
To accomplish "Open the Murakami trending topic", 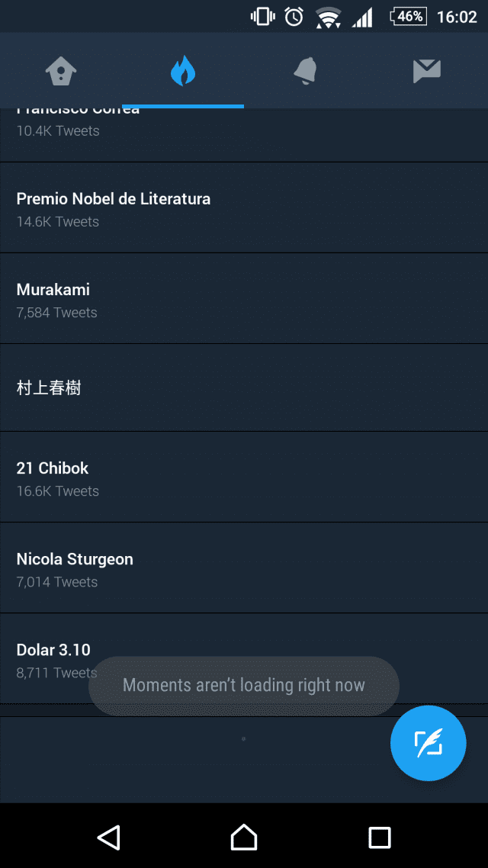I will point(244,299).
